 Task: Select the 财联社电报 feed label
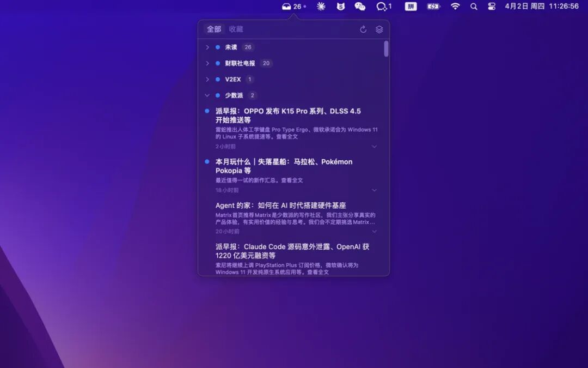pos(240,63)
